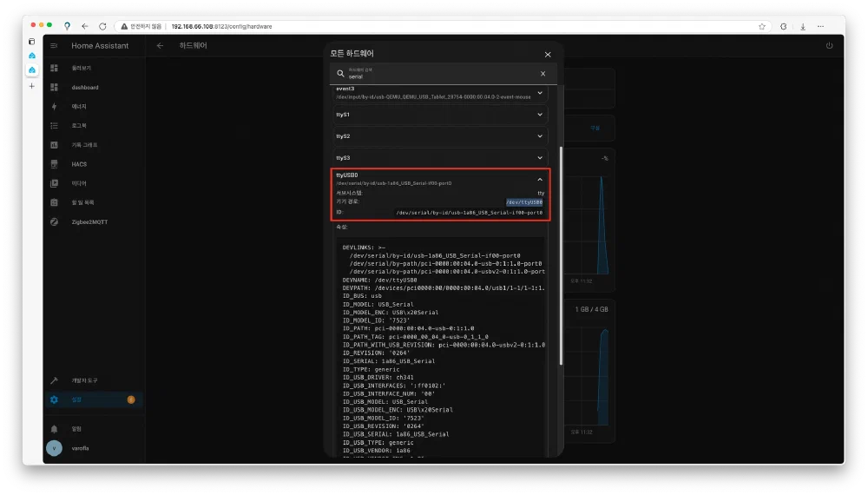This screenshot has height=495, width=868.
Task: Open the selected settings item in sidebar
Action: [x=76, y=399]
